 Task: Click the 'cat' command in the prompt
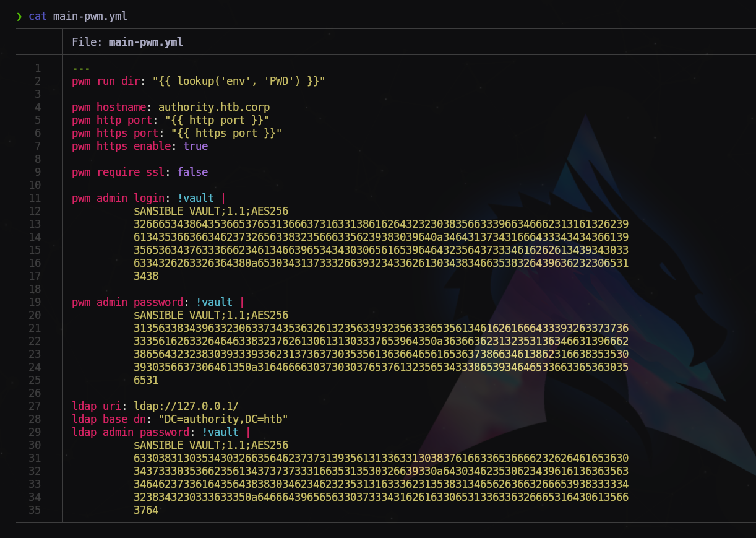[x=37, y=16]
